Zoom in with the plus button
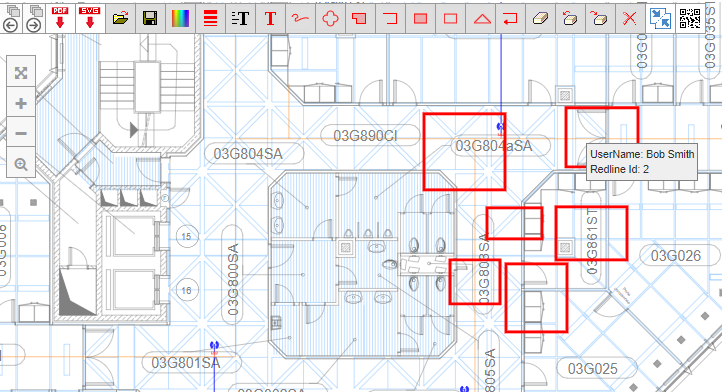722x392 pixels. (x=21, y=103)
